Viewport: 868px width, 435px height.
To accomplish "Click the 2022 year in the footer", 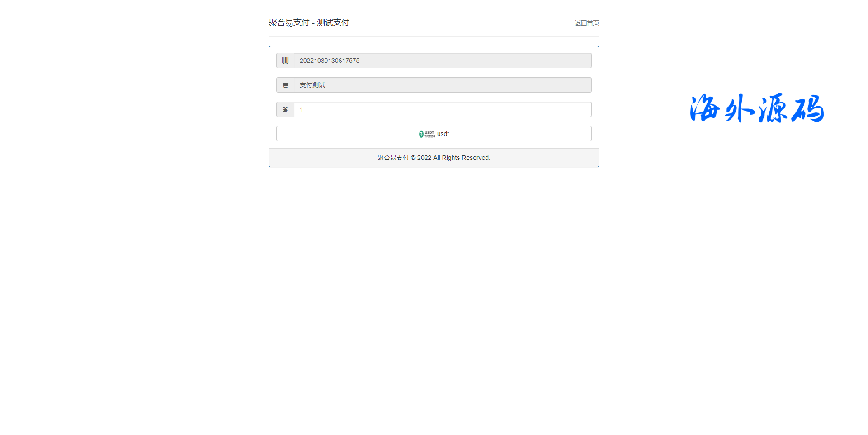I will [x=424, y=158].
